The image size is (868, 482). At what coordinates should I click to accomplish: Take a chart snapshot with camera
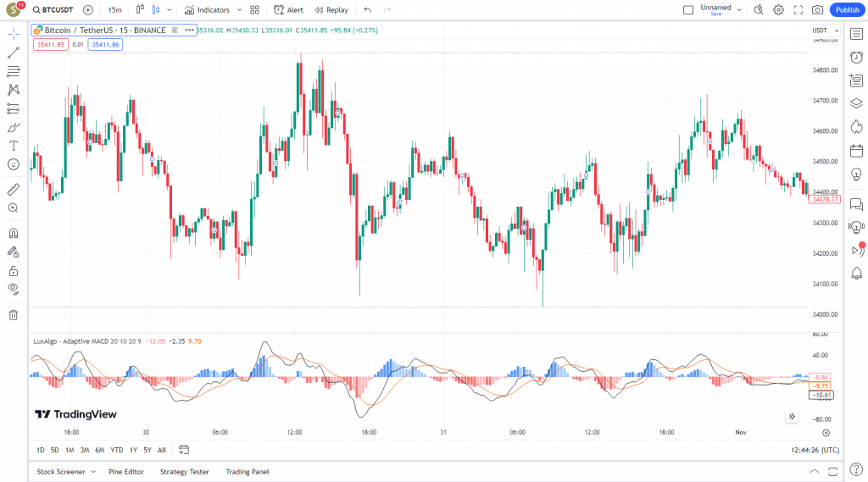818,10
